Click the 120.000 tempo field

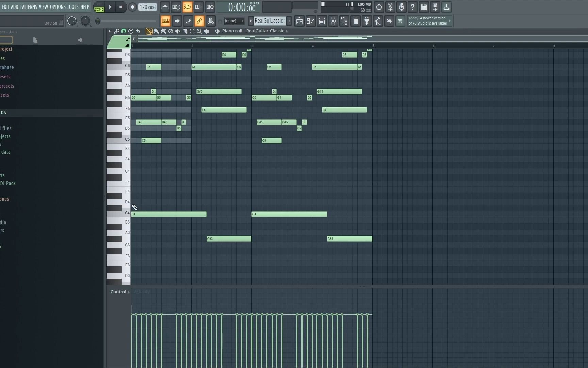pyautogui.click(x=148, y=7)
